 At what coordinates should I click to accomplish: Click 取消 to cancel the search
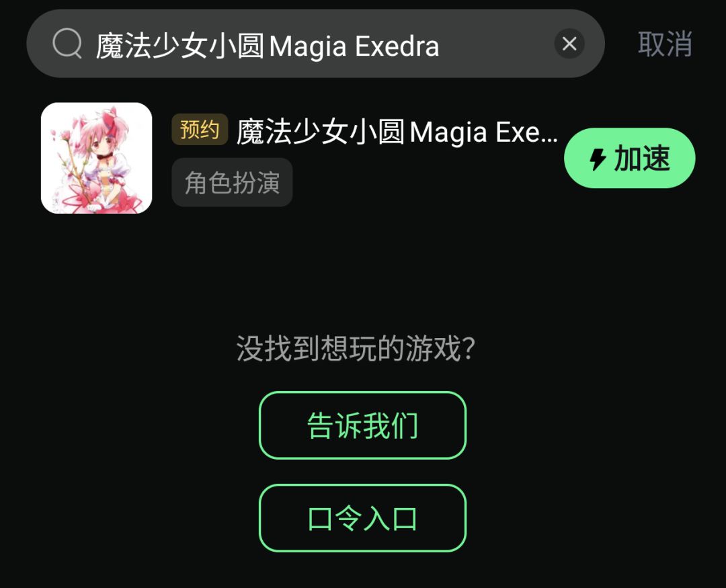665,44
